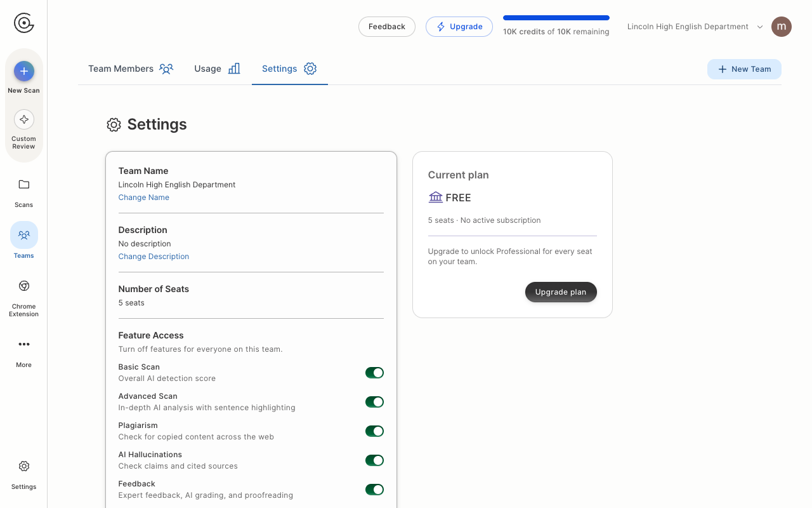The image size is (812, 508).
Task: Click the plus icon in New Team
Action: tap(722, 69)
